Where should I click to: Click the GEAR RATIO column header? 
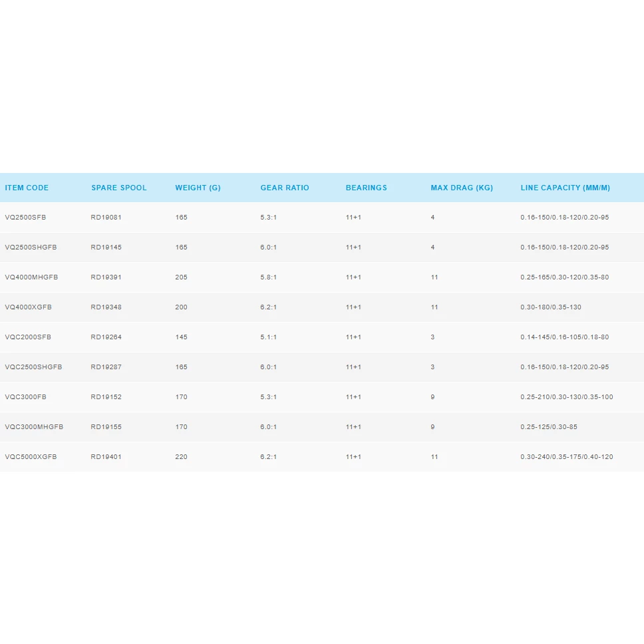[285, 188]
